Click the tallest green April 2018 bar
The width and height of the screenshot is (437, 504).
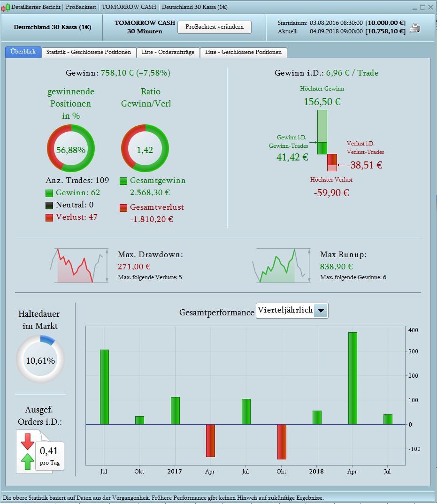pyautogui.click(x=353, y=378)
